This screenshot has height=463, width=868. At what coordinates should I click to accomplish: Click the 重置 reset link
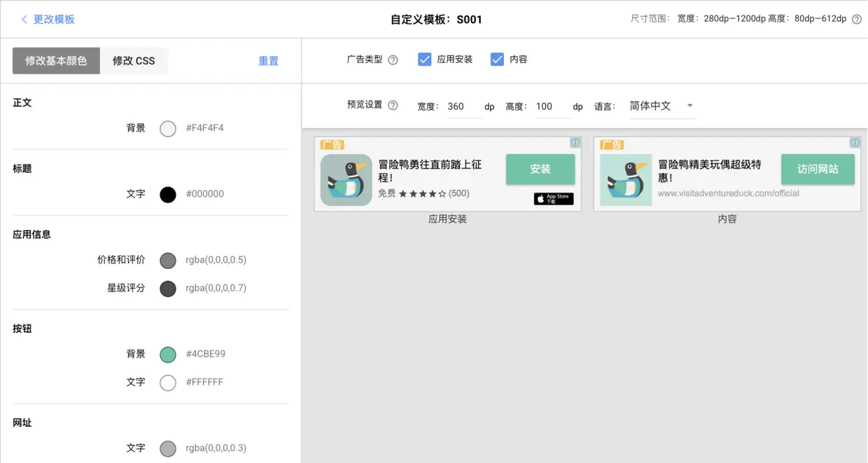click(268, 61)
